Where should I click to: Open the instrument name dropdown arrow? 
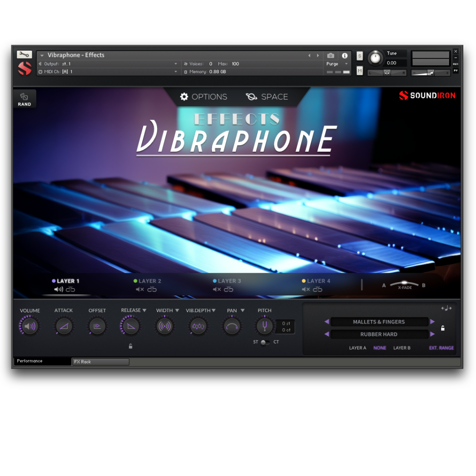pos(42,55)
